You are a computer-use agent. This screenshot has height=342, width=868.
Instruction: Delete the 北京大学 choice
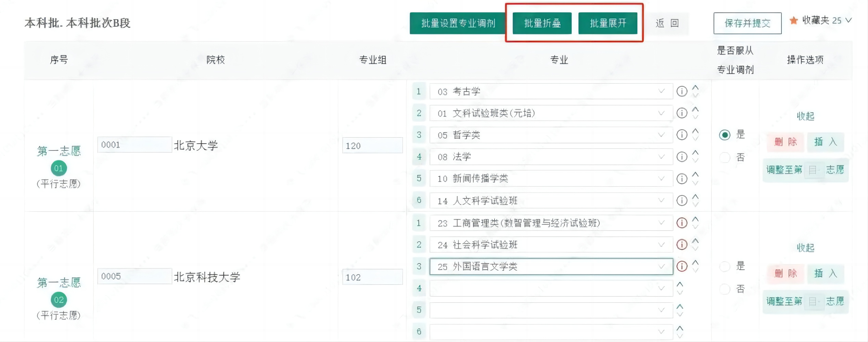click(x=786, y=142)
